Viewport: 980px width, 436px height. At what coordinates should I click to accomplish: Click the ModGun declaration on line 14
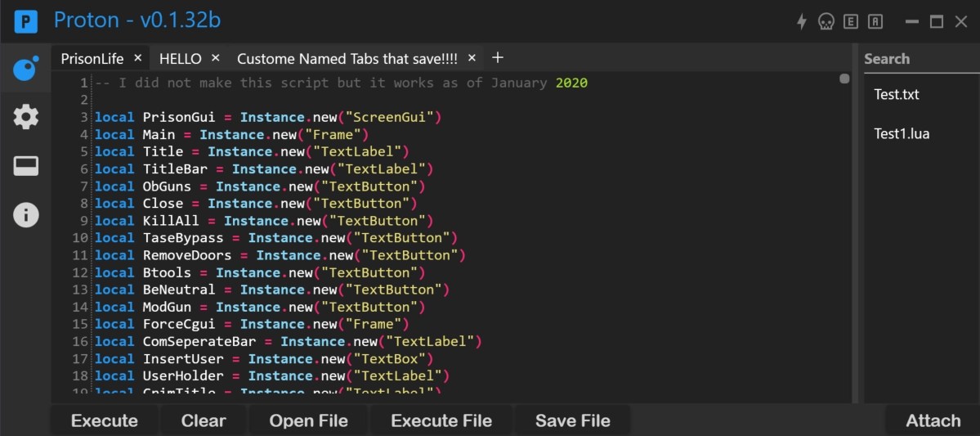[259, 307]
